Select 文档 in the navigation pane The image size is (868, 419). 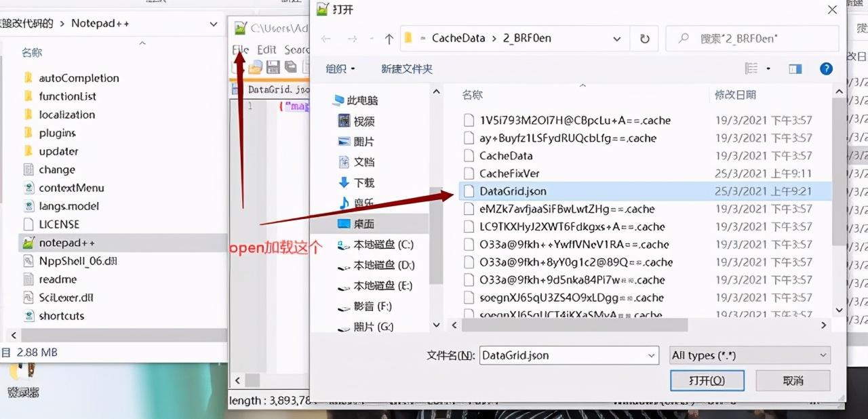click(357, 162)
